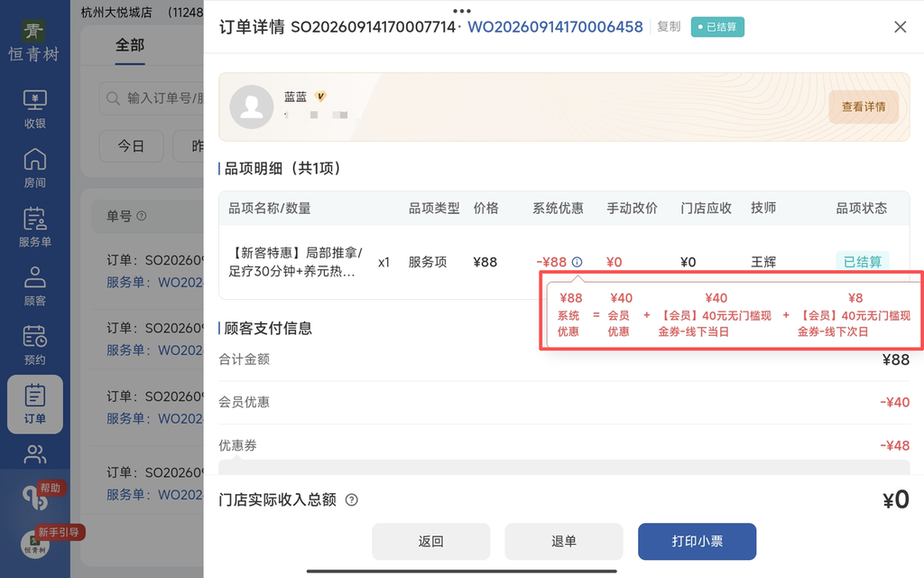Click the info icon next to -¥88
The width and height of the screenshot is (924, 578).
point(577,262)
